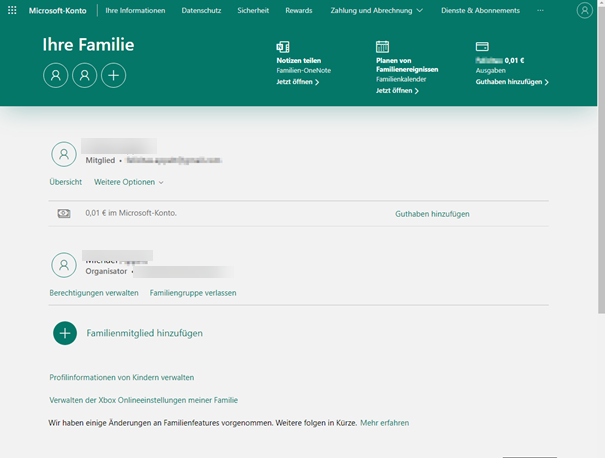Viewport: 605px width, 458px height.
Task: Expand Weitere Optionen dropdown
Action: click(x=129, y=182)
